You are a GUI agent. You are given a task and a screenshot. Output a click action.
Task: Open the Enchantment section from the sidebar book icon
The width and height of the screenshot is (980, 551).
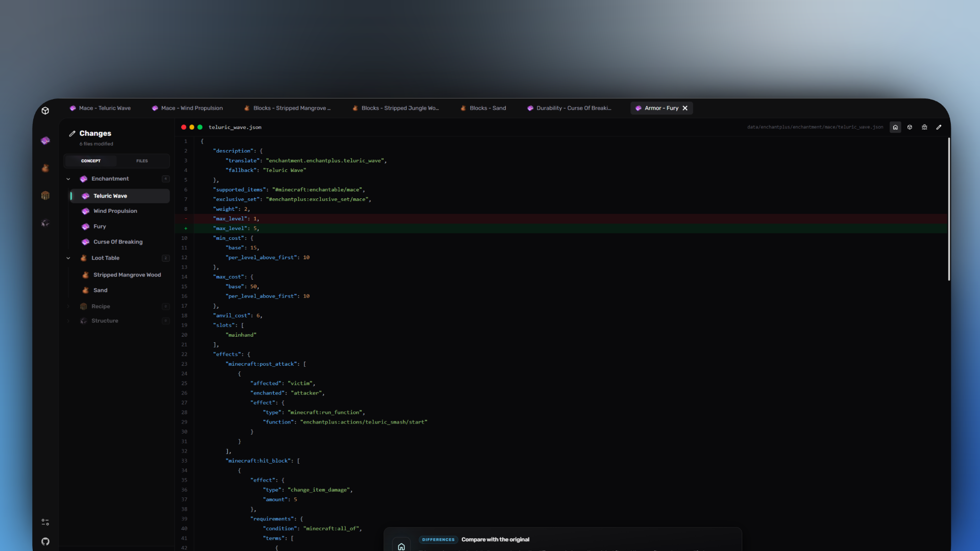pyautogui.click(x=45, y=140)
